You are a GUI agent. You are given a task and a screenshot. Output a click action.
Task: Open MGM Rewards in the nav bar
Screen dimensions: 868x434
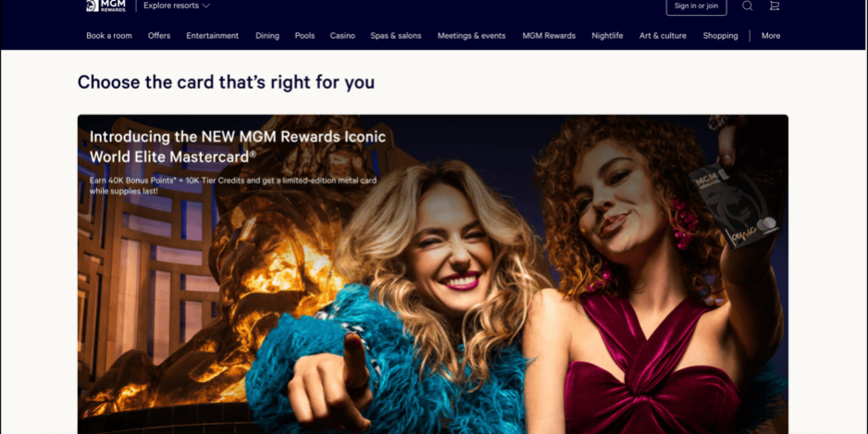pos(549,35)
